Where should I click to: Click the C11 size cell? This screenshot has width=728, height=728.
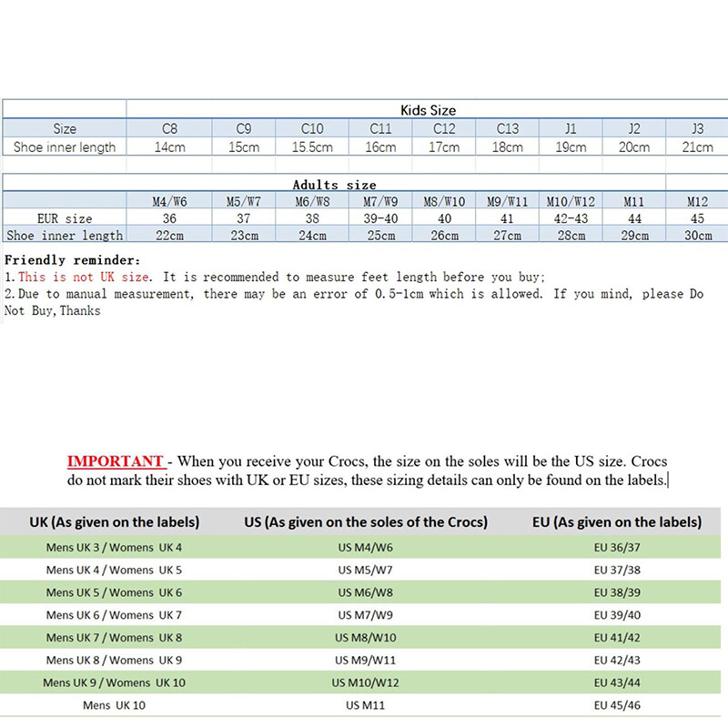pyautogui.click(x=380, y=128)
